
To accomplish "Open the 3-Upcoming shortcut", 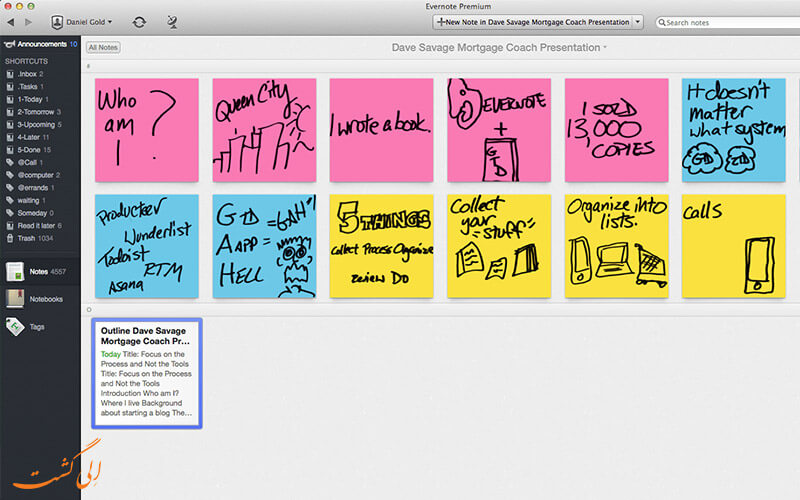I will tap(34, 124).
